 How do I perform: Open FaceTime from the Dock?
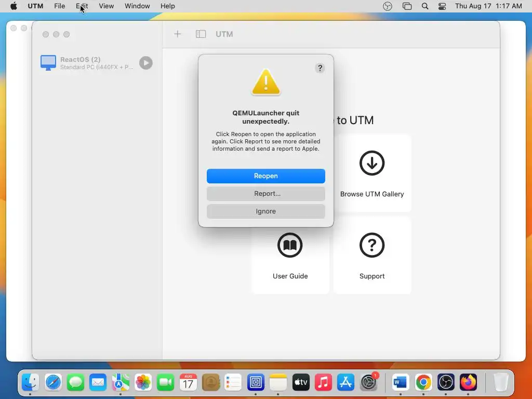click(x=166, y=382)
